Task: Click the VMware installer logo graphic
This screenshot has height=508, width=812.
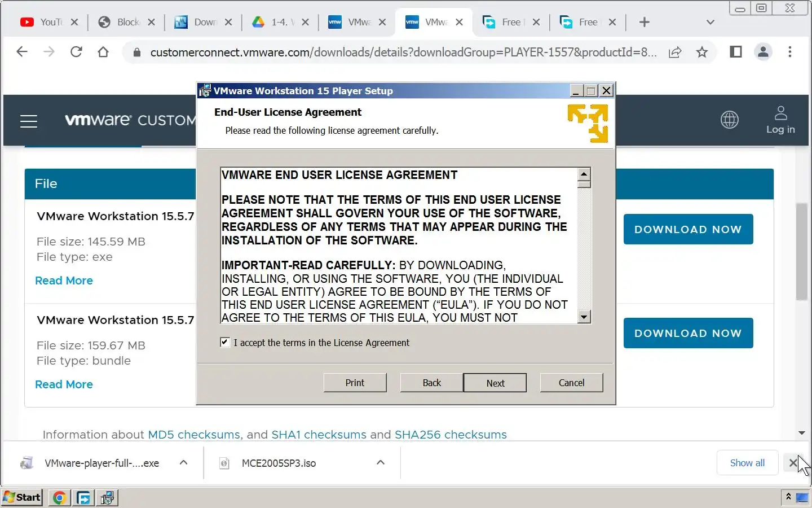Action: 588,122
